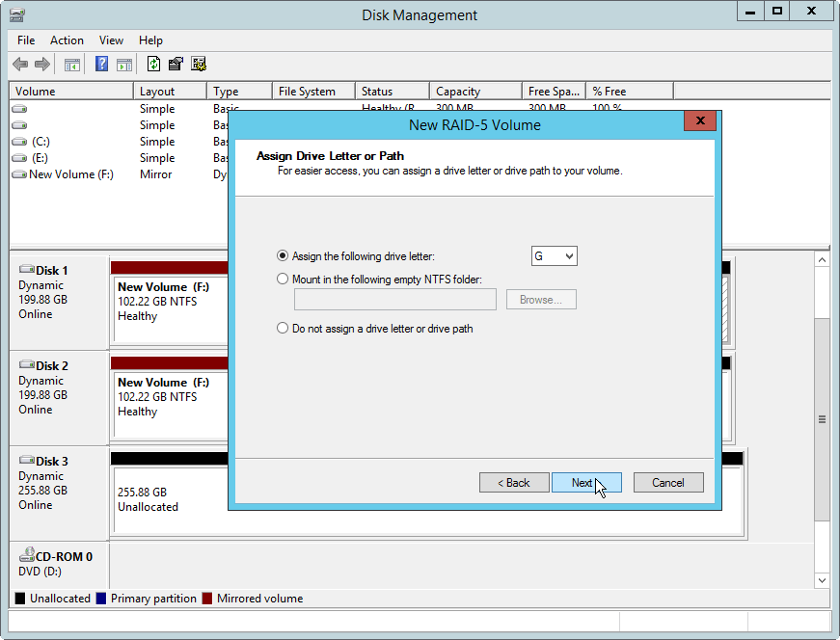Image resolution: width=840 pixels, height=640 pixels.
Task: Click the dark red Mirrored volume legend swatch
Action: click(207, 599)
